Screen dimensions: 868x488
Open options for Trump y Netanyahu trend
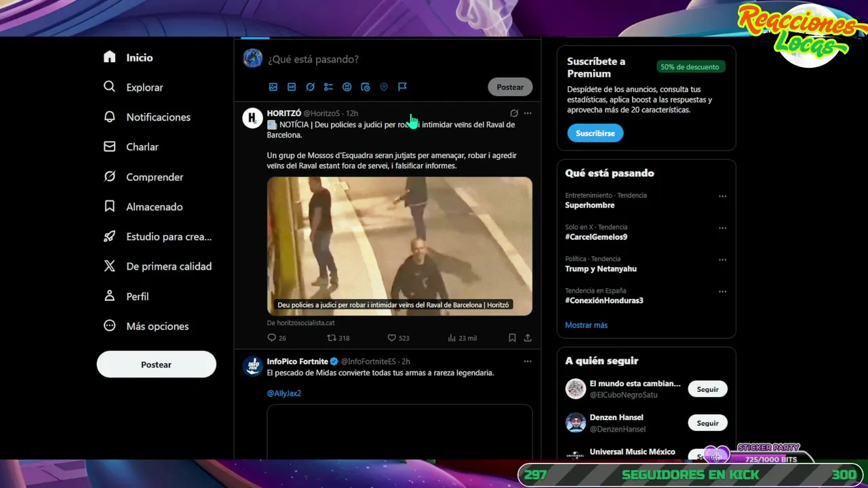coord(722,260)
